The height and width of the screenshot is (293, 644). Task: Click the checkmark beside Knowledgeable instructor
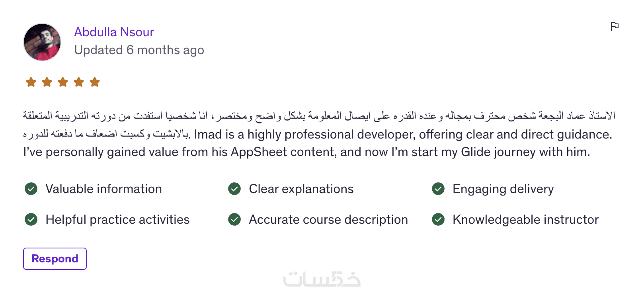(438, 219)
